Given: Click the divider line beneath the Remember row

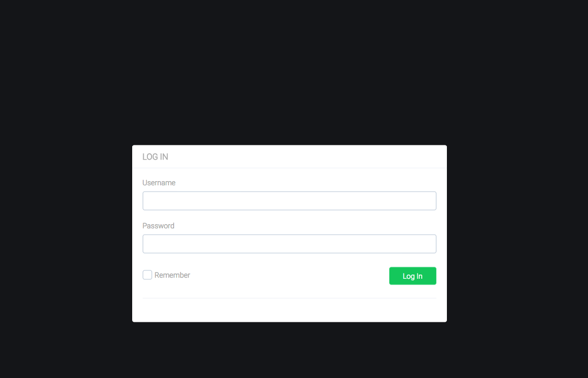Looking at the screenshot, I should [x=289, y=298].
